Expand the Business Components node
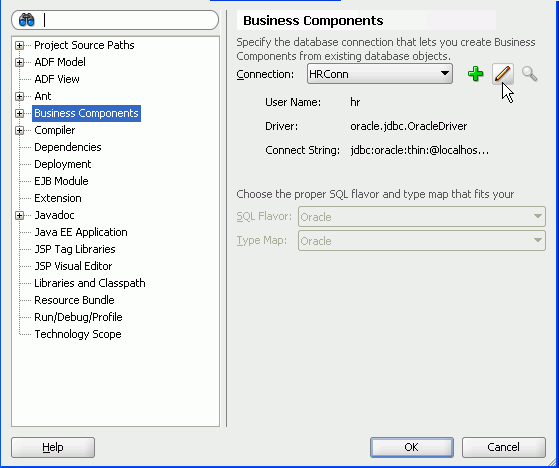Image resolution: width=559 pixels, height=468 pixels. [20, 113]
